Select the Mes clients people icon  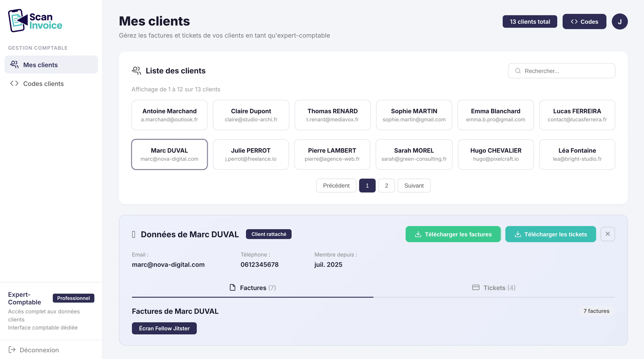tap(14, 64)
